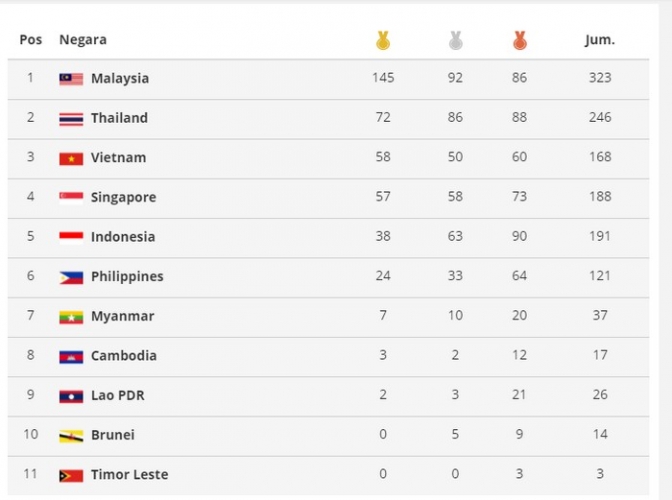Select the Brunei country name
Image resolution: width=672 pixels, height=500 pixels.
pyautogui.click(x=113, y=435)
